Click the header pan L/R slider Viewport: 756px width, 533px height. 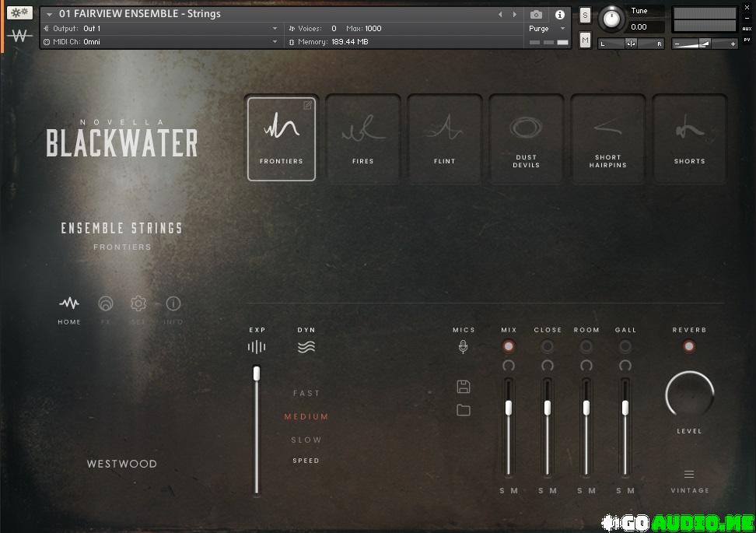(631, 44)
